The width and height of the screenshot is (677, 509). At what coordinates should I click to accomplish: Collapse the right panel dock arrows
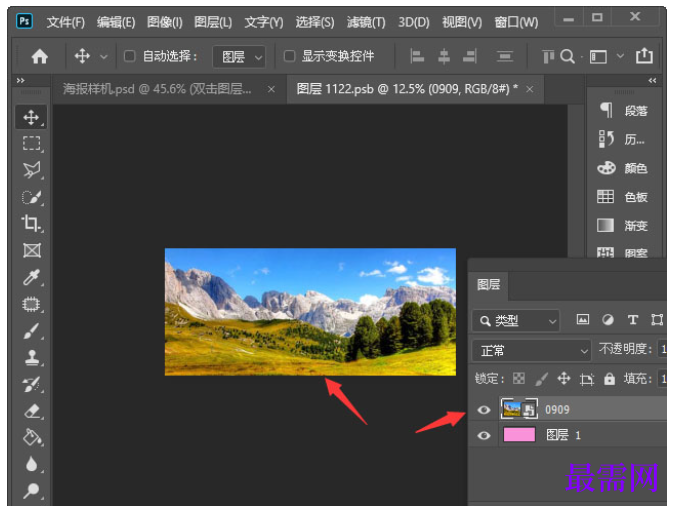(x=652, y=80)
